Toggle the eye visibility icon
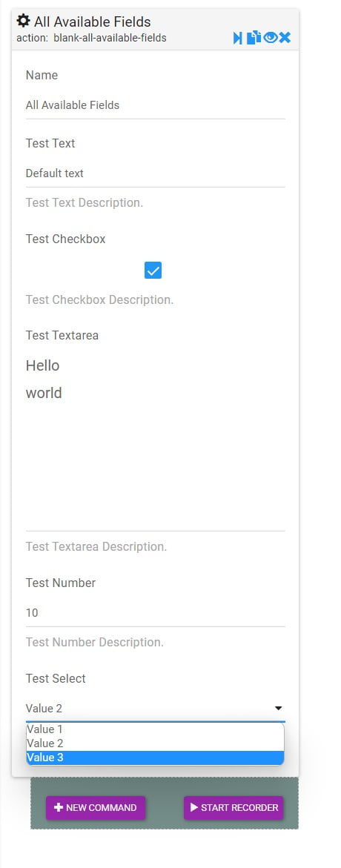 pyautogui.click(x=270, y=38)
